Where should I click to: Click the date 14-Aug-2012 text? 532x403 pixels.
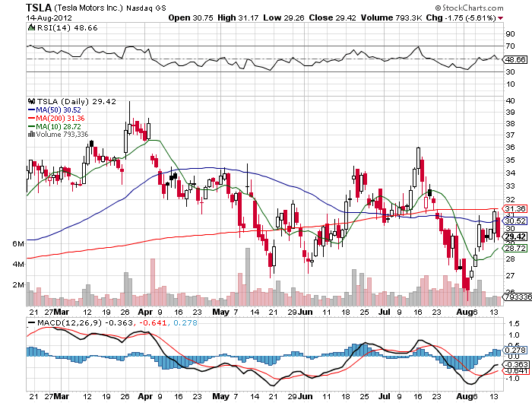49,17
